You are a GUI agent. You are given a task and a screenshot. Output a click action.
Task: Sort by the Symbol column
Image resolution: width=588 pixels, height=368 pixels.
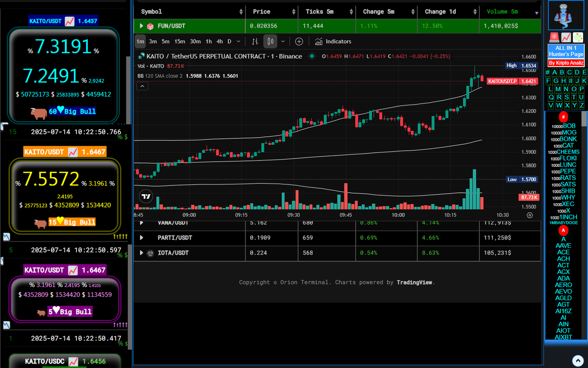[x=189, y=12]
